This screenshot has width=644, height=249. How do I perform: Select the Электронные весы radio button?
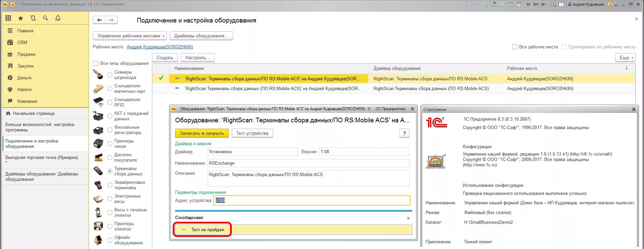[110, 199]
